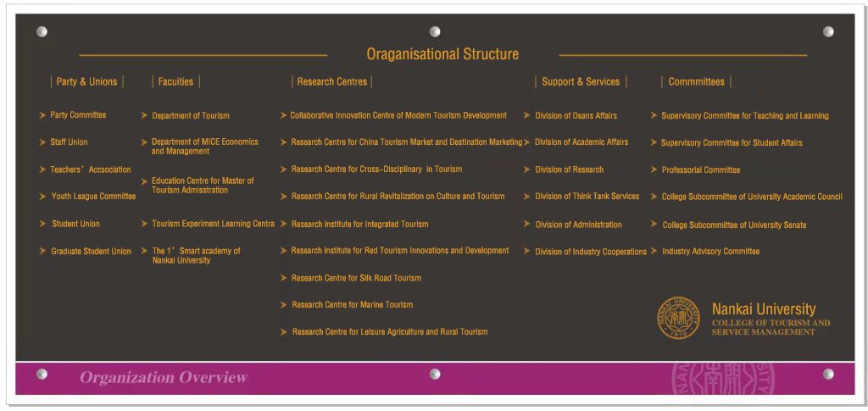Click College of Tourism and Service Management text
This screenshot has height=411, width=868.
[x=771, y=327]
